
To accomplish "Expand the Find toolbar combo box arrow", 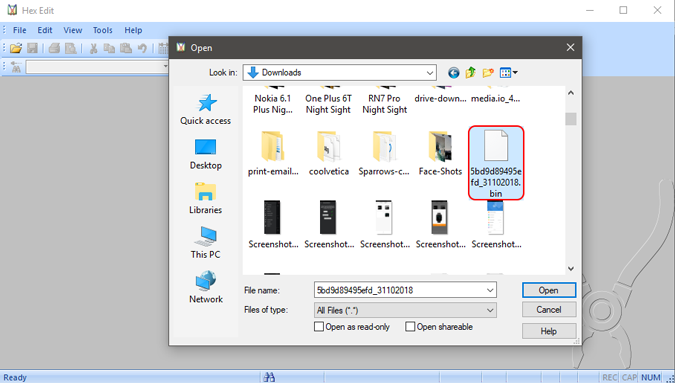I will 165,67.
